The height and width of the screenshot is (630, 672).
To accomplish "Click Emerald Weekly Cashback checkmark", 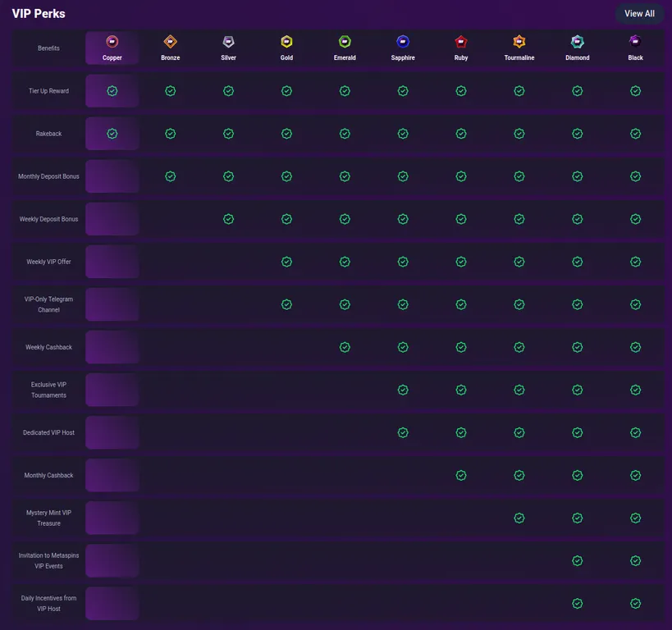I will (x=345, y=347).
